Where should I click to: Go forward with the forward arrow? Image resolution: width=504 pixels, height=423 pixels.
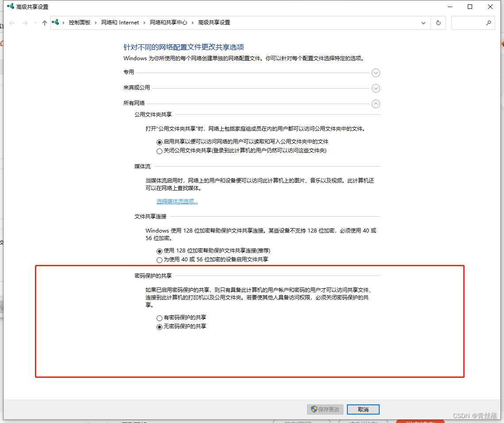point(25,23)
